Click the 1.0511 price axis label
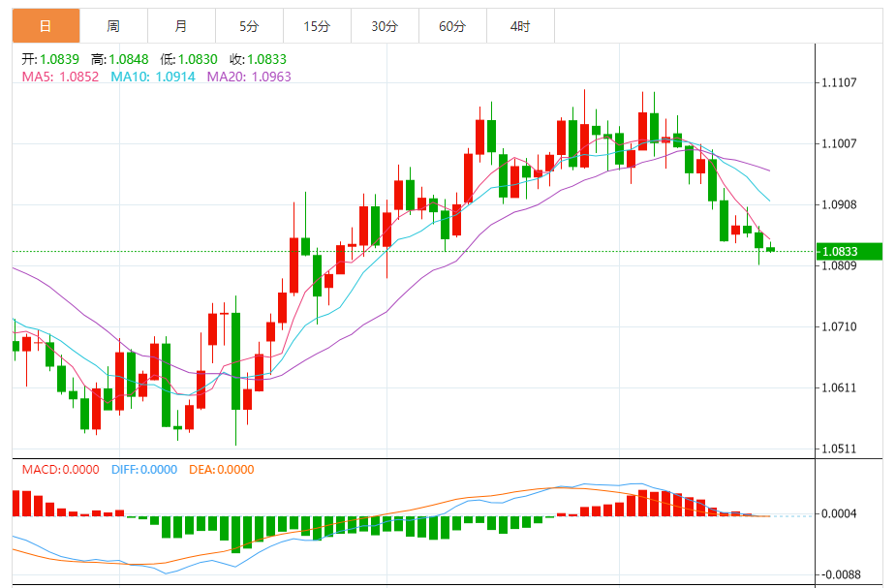Viewport: 896px width, 588px height. coord(840,449)
